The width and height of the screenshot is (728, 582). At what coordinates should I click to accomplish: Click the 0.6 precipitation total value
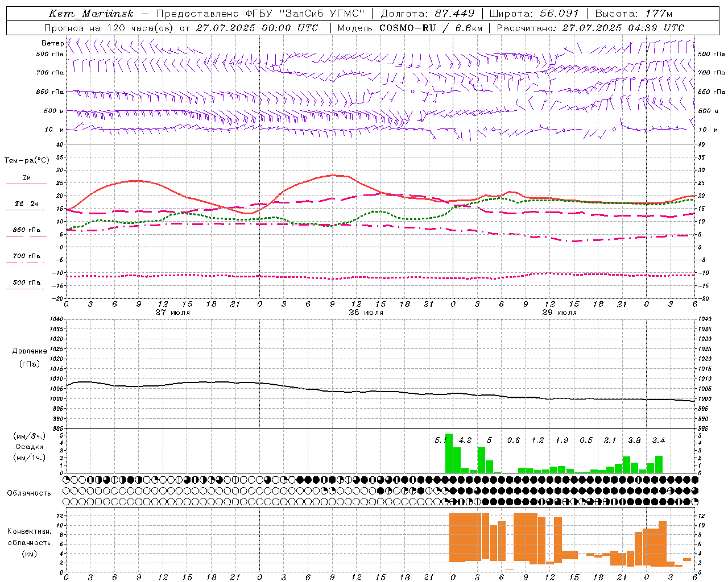[x=514, y=440]
